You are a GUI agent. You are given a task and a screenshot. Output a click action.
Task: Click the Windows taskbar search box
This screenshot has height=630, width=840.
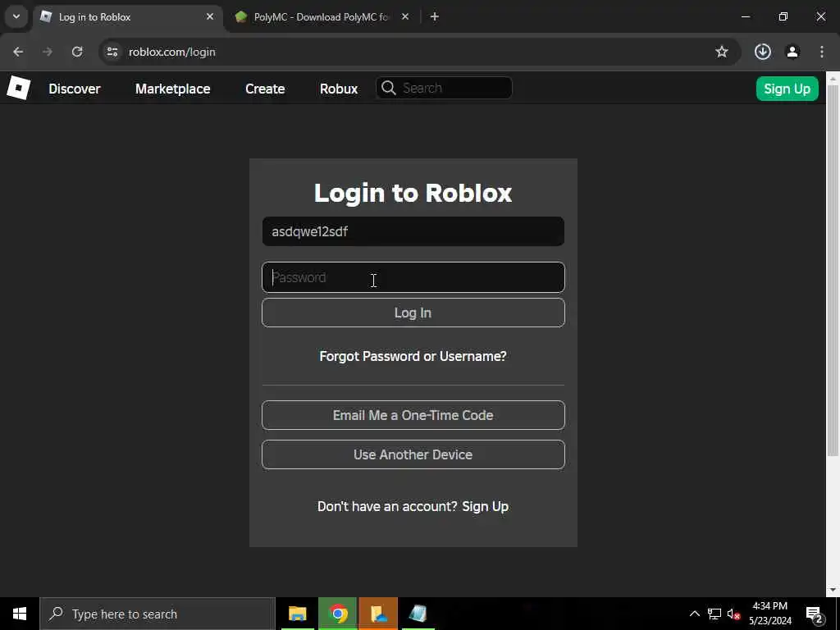coord(157,614)
